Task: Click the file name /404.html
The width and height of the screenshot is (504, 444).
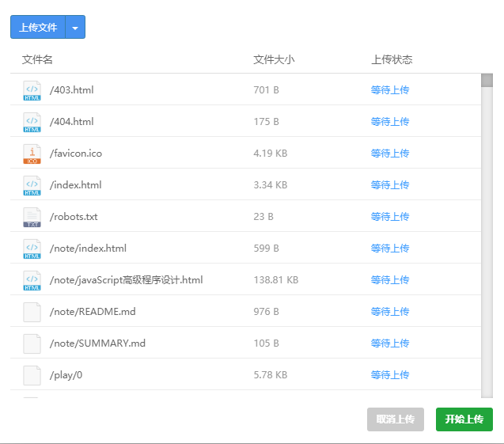Action: click(72, 122)
